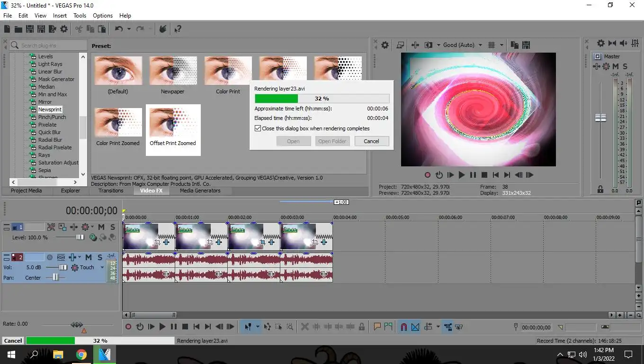
Task: Go to the end of the timeline
Action: pos(208,327)
